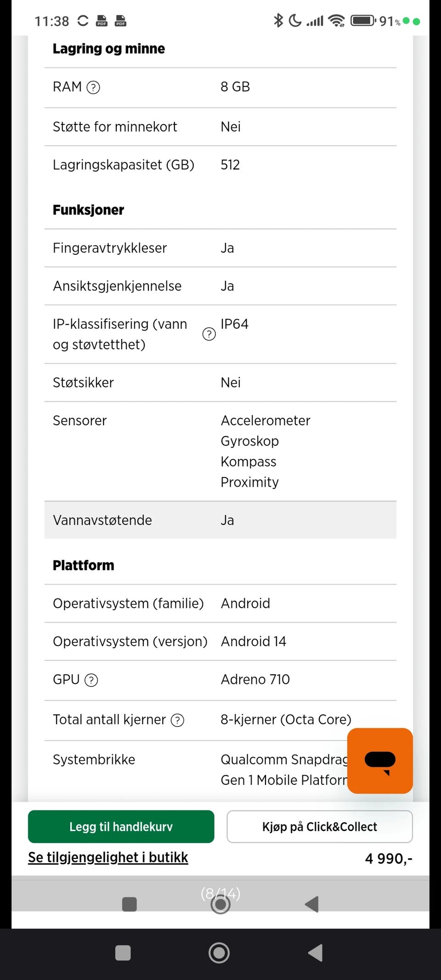Tap the Funksjoner section heading
Image resolution: width=441 pixels, height=980 pixels.
coord(89,210)
